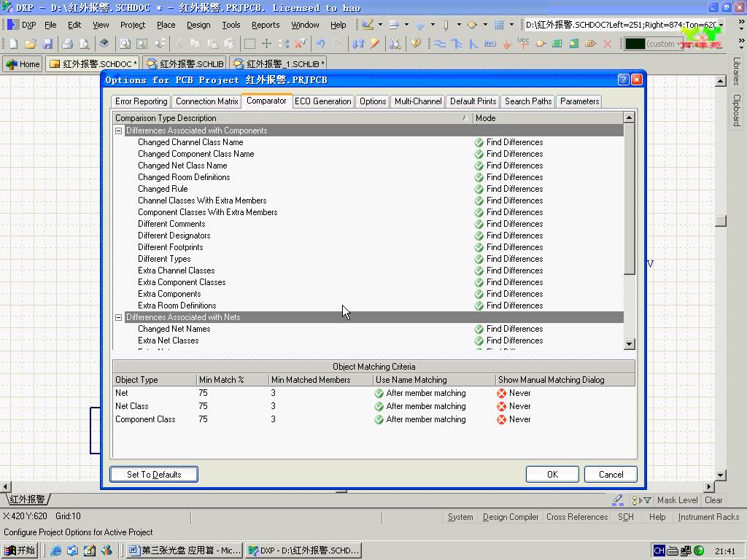The height and width of the screenshot is (560, 747).
Task: Save the active document with the floppy icon
Action: (47, 44)
